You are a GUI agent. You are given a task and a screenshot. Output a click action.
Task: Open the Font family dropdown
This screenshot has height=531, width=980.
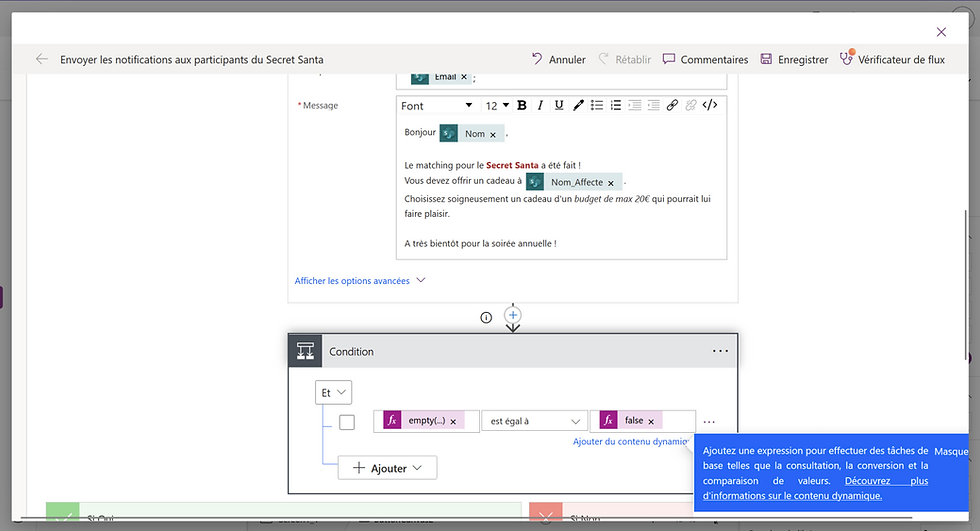pos(436,106)
